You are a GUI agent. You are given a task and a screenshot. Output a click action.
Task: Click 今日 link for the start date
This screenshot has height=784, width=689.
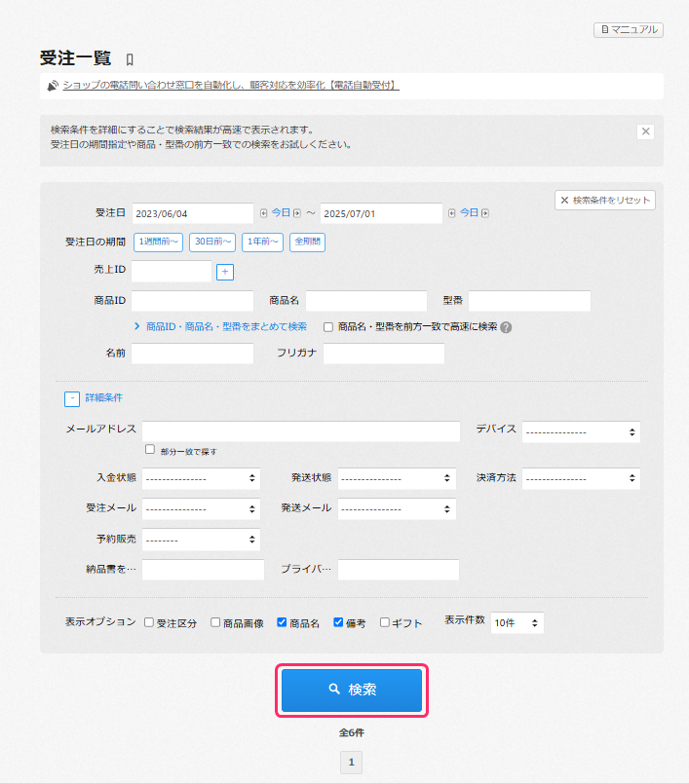(281, 213)
